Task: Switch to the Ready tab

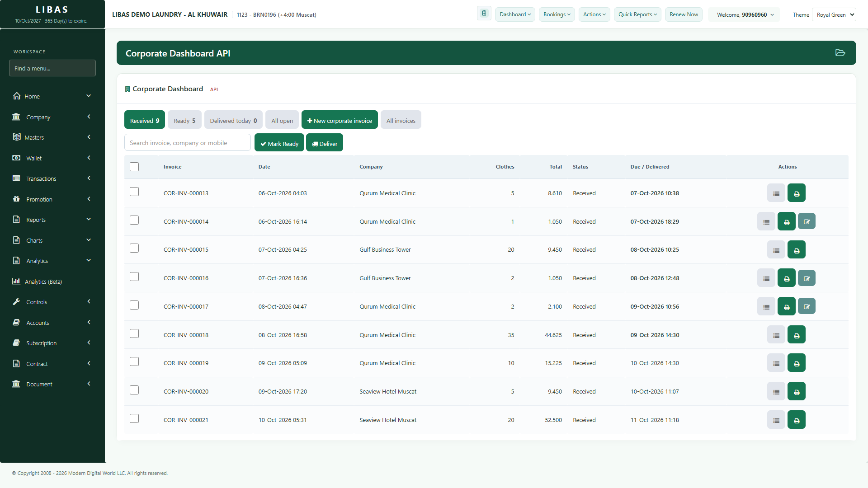Action: tap(184, 120)
